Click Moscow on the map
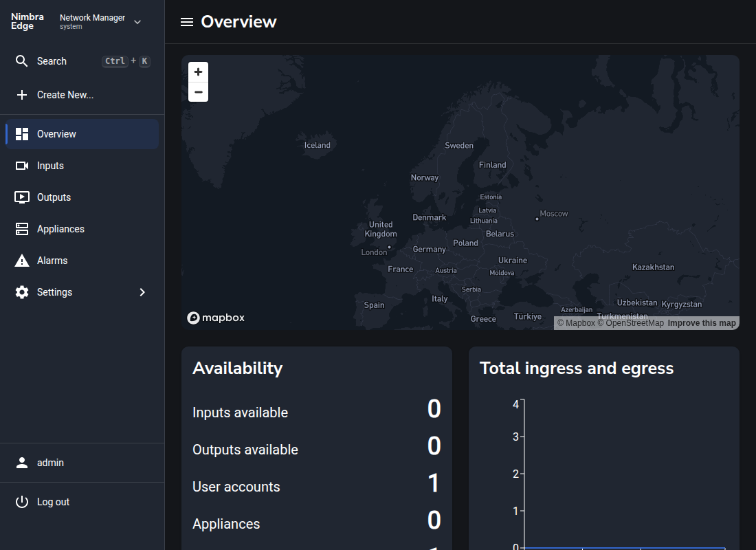 [553, 214]
